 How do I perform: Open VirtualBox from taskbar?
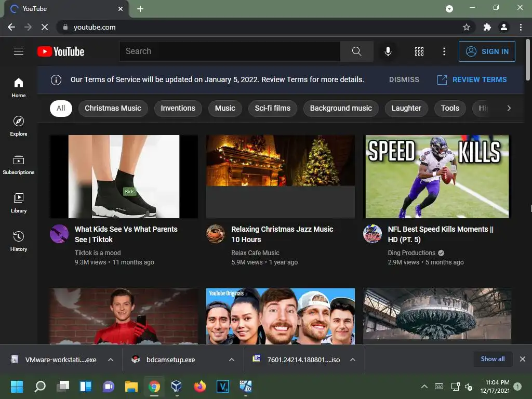(177, 386)
